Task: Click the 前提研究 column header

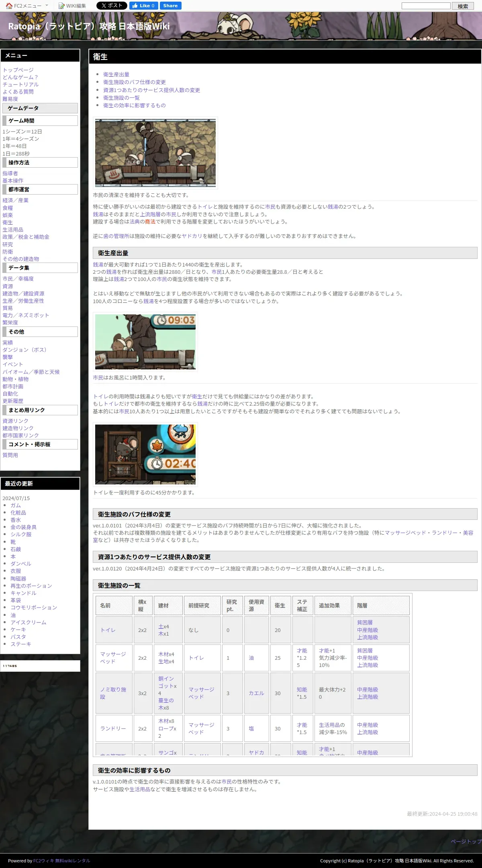Action: (202, 605)
